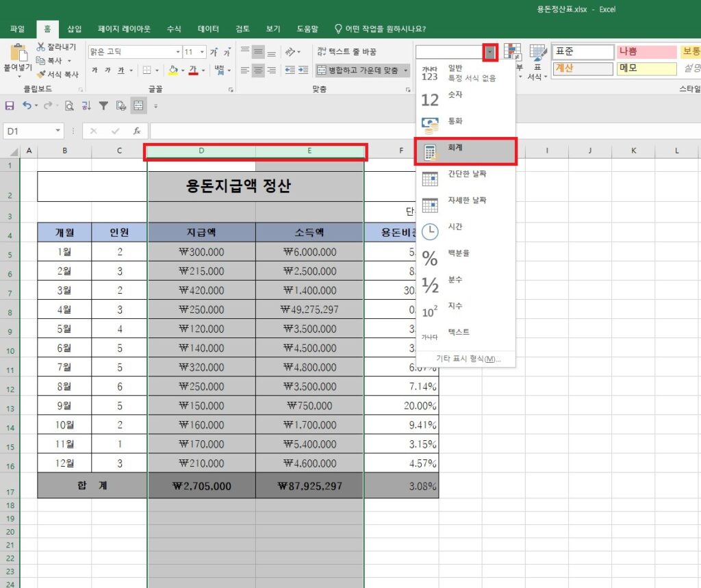The image size is (701, 588).
Task: Toggle align text right
Action: pos(271,71)
